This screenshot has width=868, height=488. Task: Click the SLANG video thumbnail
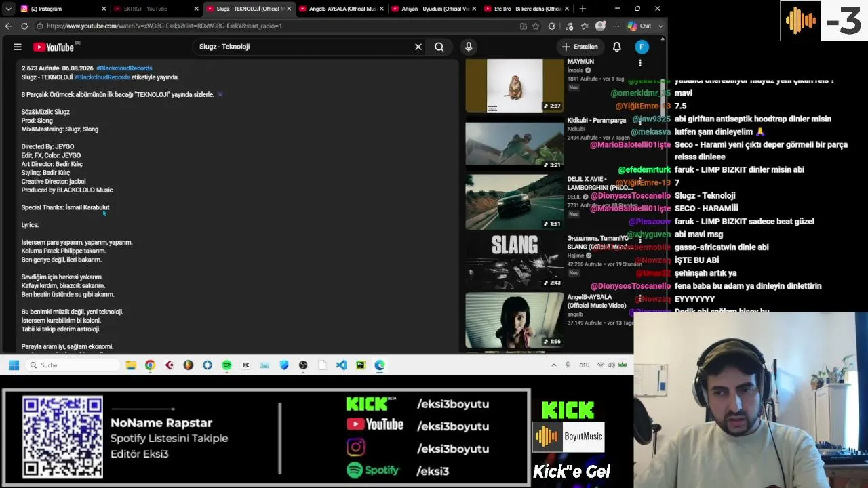[515, 262]
